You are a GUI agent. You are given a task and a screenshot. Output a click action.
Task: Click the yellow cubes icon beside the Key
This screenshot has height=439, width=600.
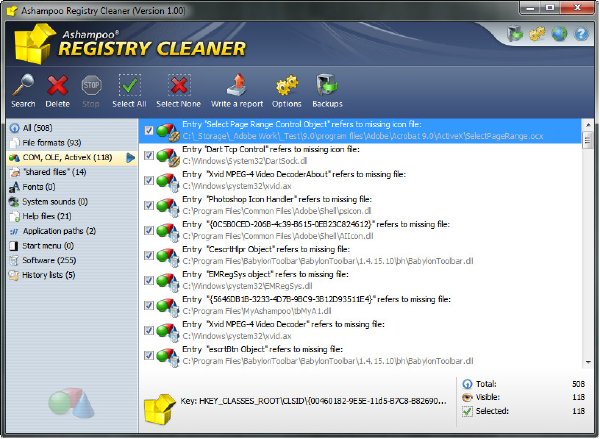point(159,409)
